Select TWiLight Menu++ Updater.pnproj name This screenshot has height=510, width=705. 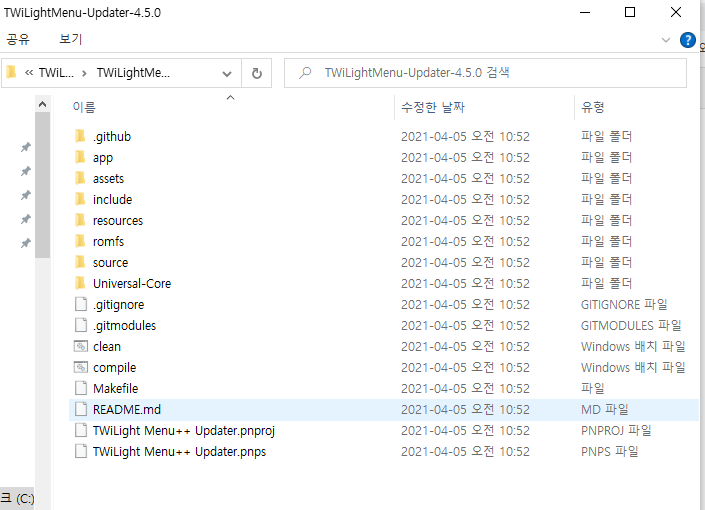click(x=183, y=430)
